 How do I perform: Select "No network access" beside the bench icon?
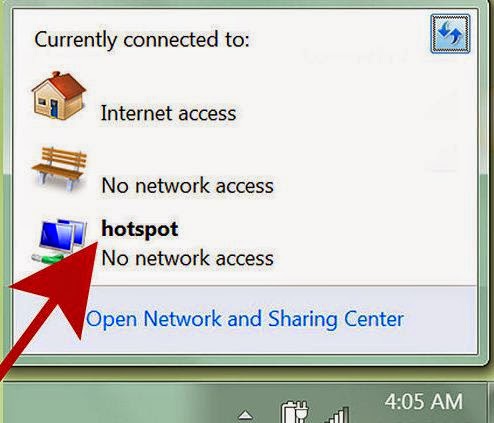[187, 185]
